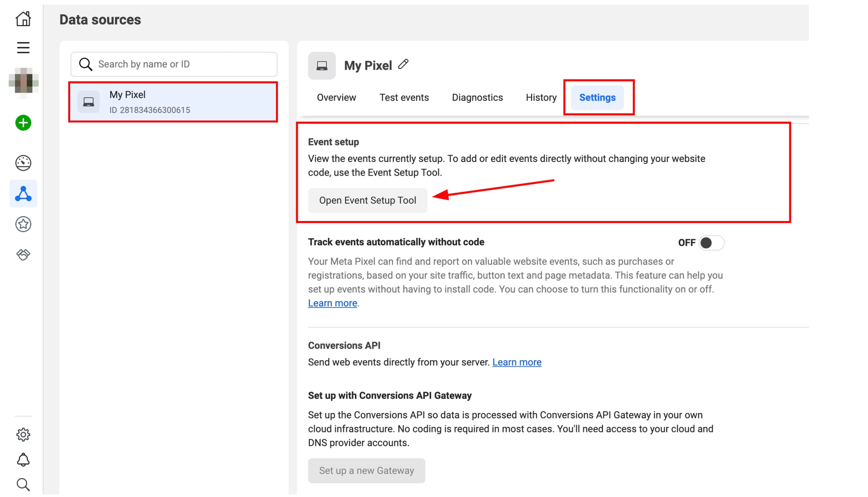Open Overview via the gauge icon
The image size is (868, 497).
tap(22, 163)
